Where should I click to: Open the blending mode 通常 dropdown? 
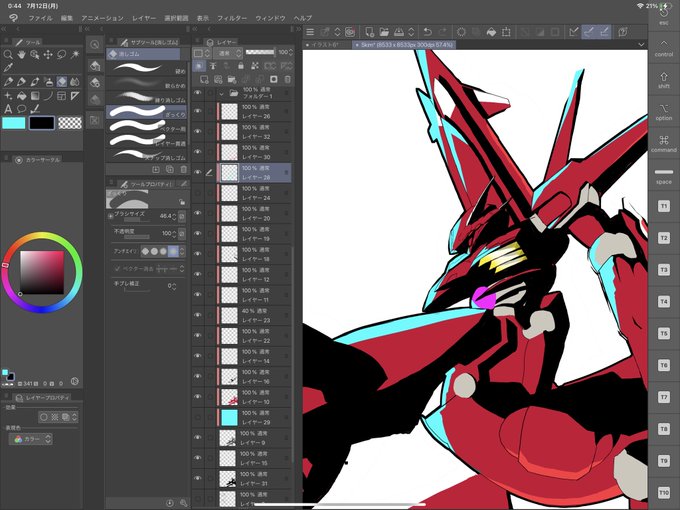(228, 53)
